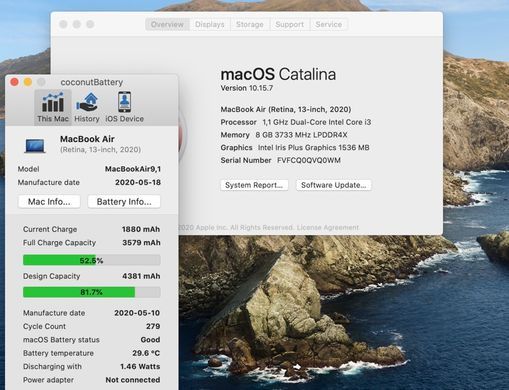Click the System Report... button
The height and width of the screenshot is (390, 509).
pos(254,185)
